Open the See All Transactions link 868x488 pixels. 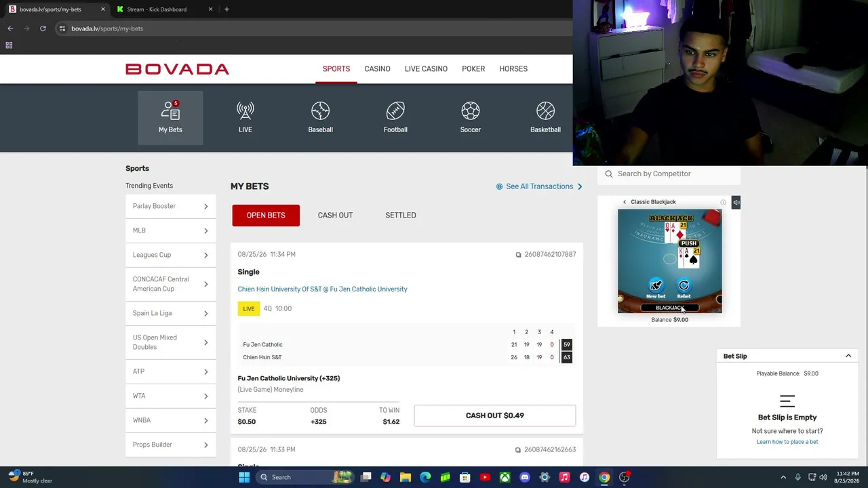point(540,186)
